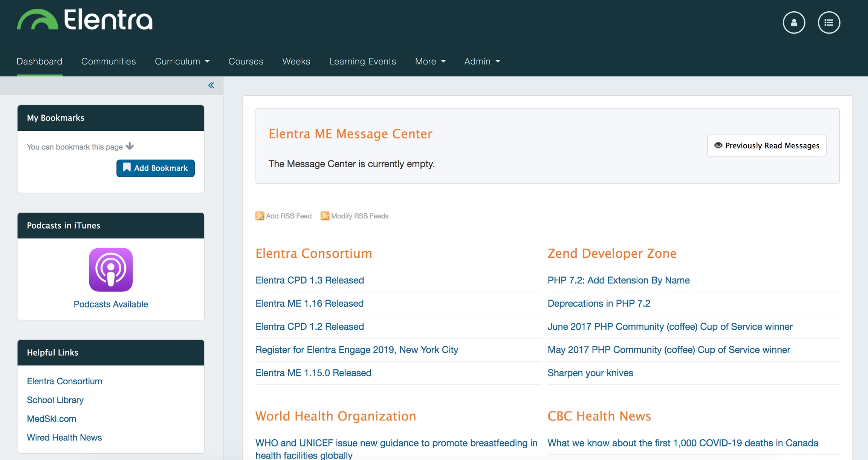Viewport: 868px width, 460px height.
Task: Click the School Library helpful link
Action: (x=55, y=400)
